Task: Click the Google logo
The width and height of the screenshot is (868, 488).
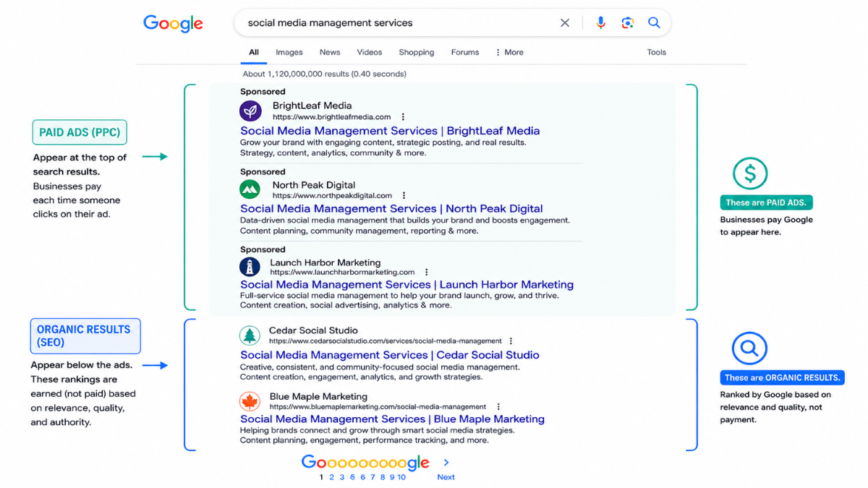Action: tap(173, 23)
